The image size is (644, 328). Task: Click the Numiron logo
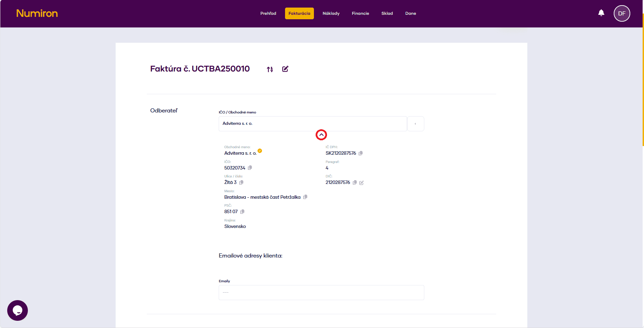coord(37,13)
